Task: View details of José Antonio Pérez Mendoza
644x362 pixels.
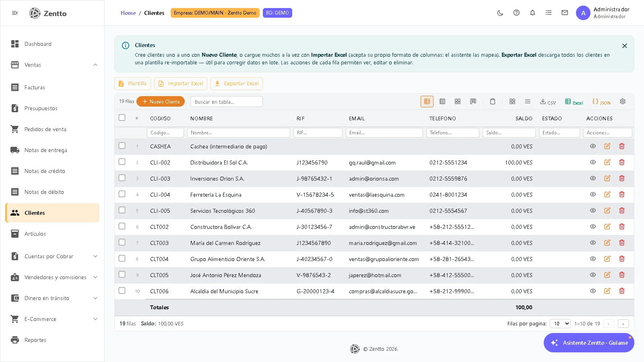Action: pyautogui.click(x=593, y=275)
